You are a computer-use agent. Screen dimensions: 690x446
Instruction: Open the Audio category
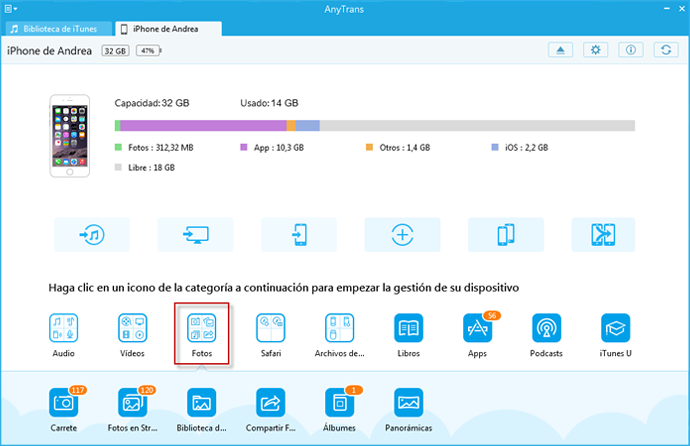(63, 328)
